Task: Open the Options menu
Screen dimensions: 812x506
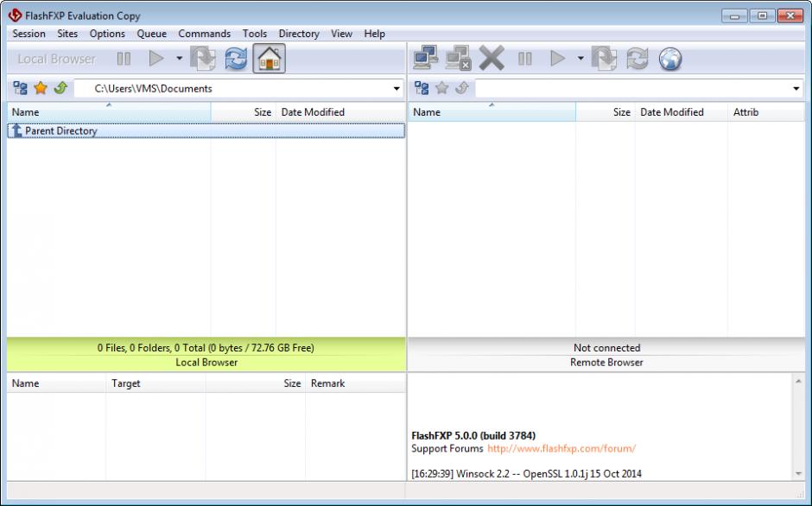Action: [107, 34]
